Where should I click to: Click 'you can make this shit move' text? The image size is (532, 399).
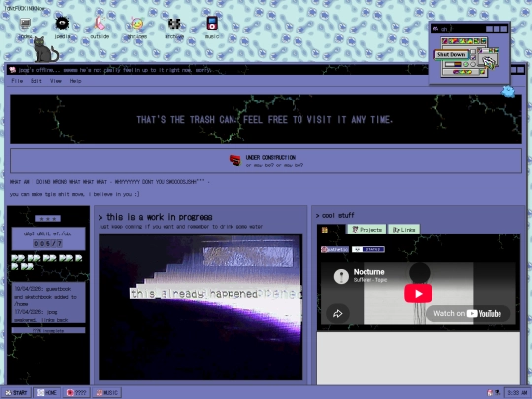click(74, 194)
